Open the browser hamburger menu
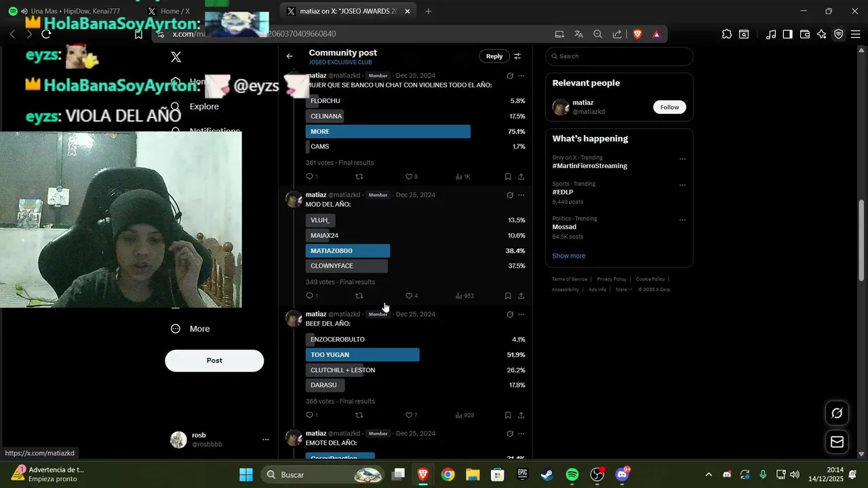 pyautogui.click(x=855, y=34)
